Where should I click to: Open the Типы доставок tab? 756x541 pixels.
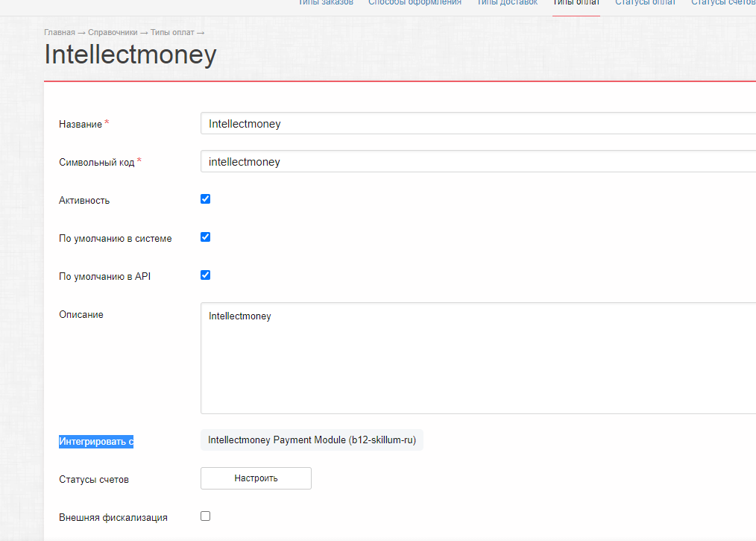coord(507,3)
